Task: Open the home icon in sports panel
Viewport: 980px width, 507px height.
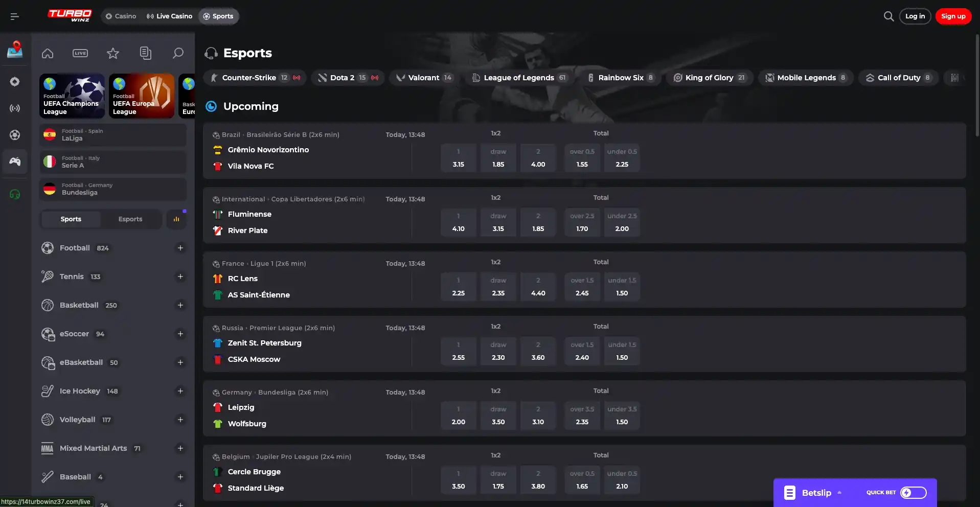Action: [x=48, y=53]
